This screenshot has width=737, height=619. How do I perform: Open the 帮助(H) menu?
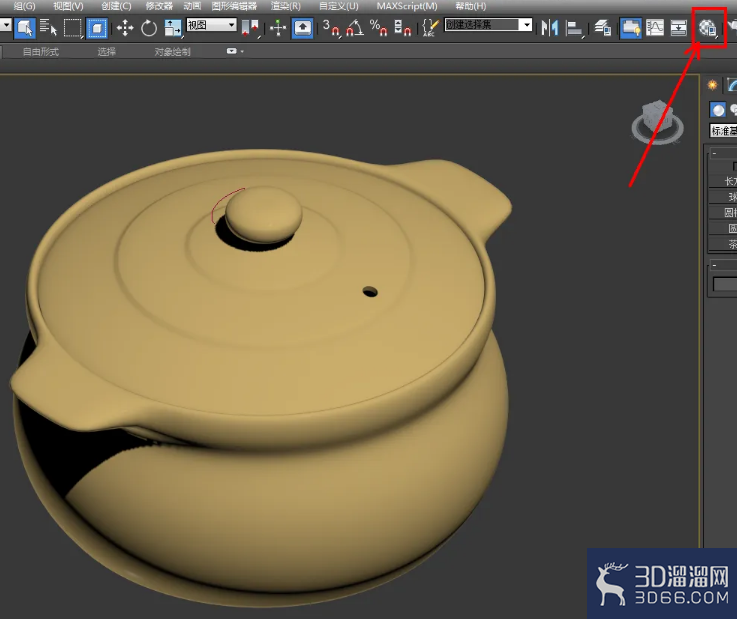pyautogui.click(x=470, y=6)
